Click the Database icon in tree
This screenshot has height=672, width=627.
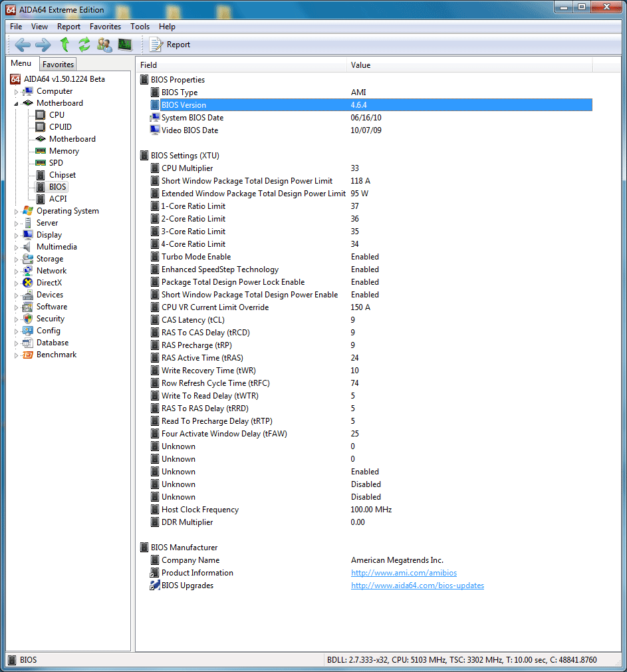(x=28, y=343)
